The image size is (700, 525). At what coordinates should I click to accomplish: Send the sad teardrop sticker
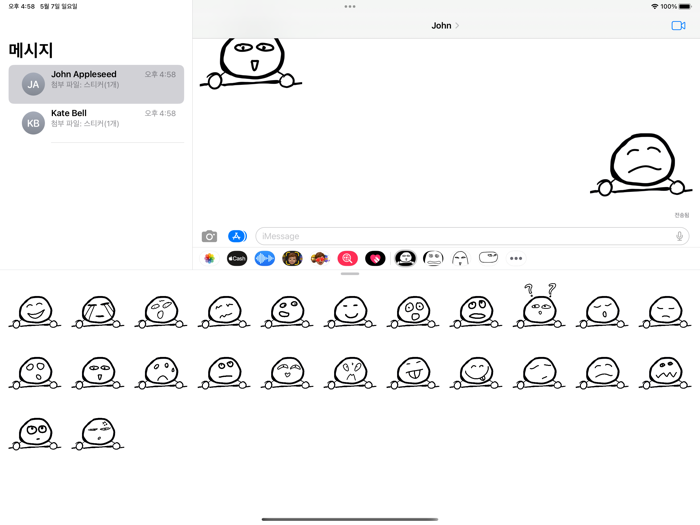(161, 373)
